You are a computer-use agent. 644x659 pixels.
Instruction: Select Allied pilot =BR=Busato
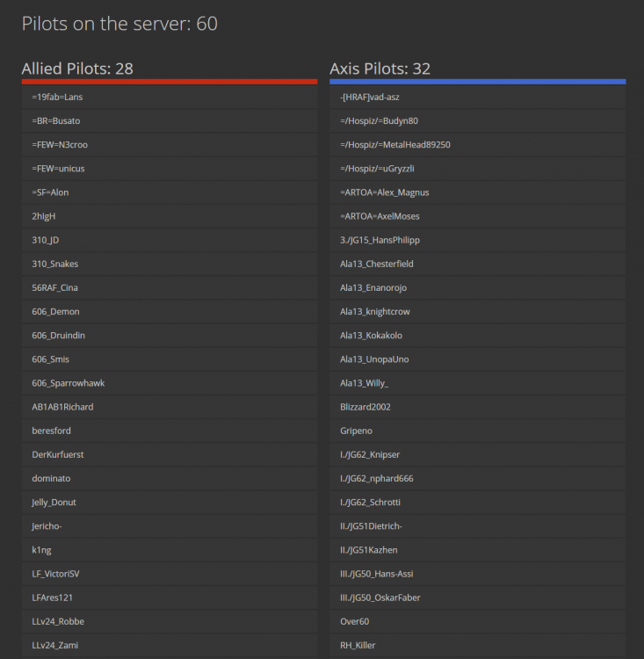(56, 120)
